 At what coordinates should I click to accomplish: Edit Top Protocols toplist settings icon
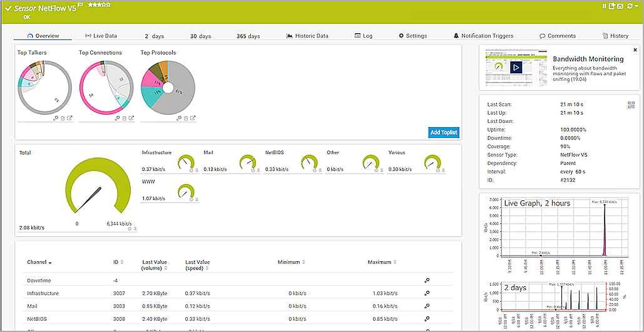[x=178, y=118]
